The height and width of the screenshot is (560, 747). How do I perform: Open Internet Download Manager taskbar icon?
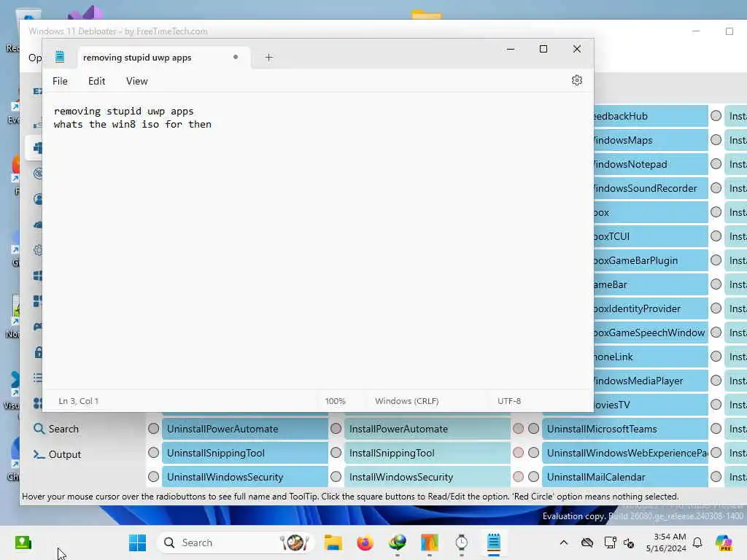click(x=398, y=542)
